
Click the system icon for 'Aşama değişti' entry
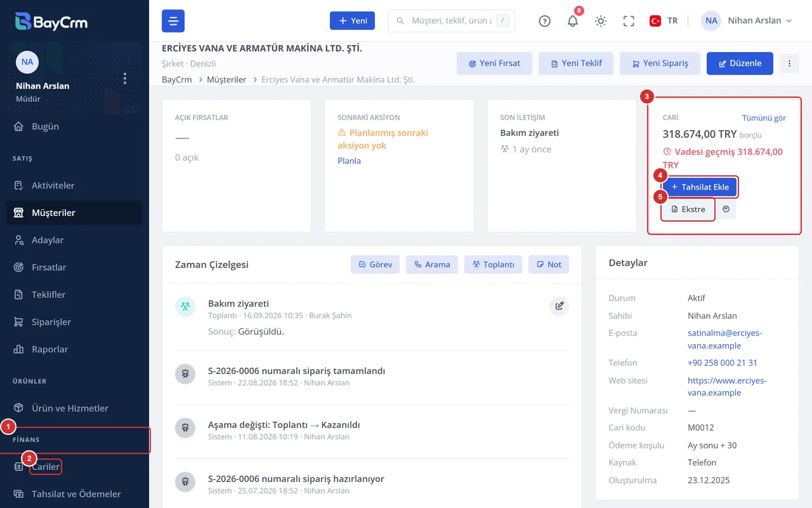pos(185,428)
